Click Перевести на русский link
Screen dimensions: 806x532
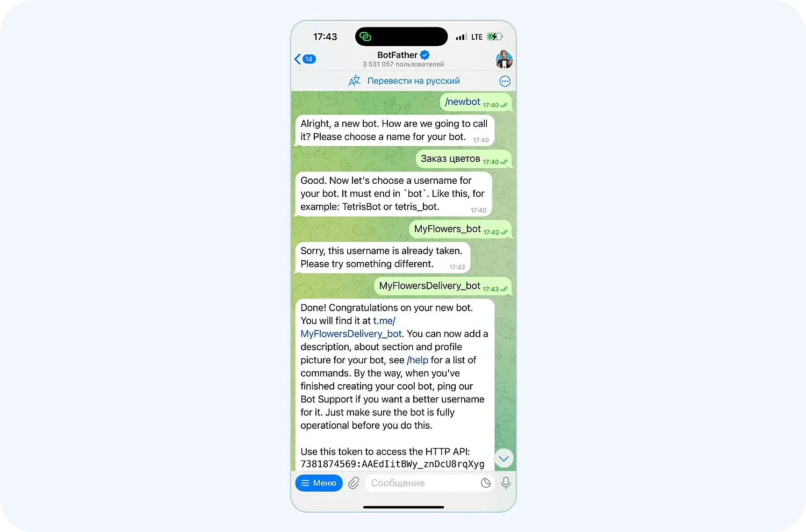[413, 81]
